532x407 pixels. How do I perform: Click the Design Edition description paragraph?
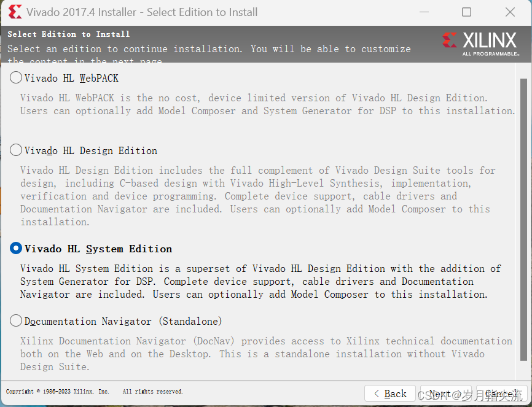click(x=258, y=196)
